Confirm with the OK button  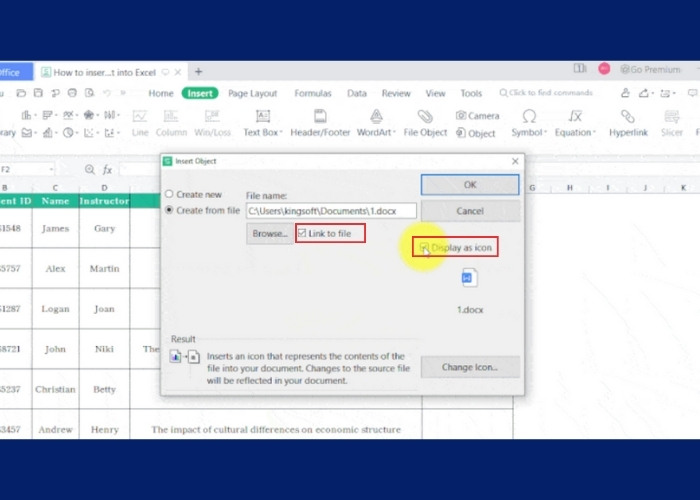pyautogui.click(x=470, y=185)
